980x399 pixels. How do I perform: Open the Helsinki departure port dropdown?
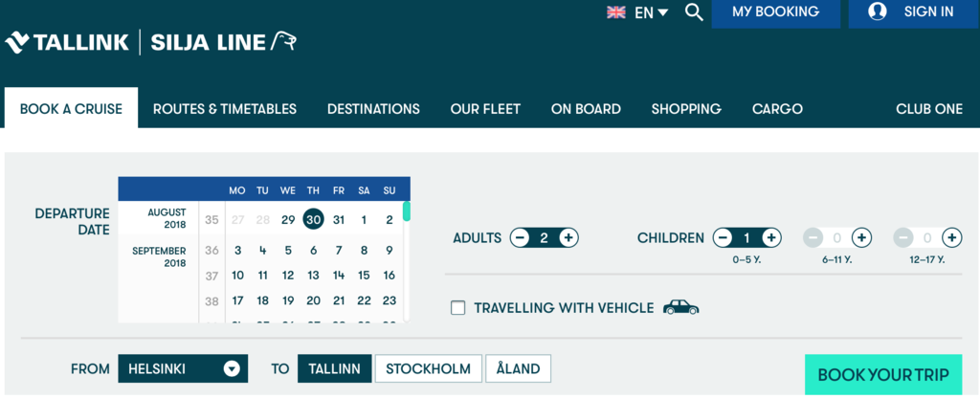coord(183,368)
